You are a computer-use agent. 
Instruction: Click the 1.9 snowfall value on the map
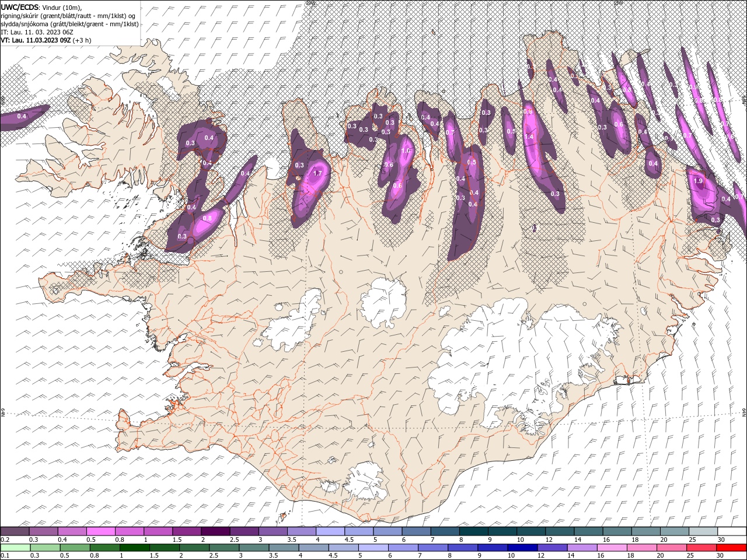point(699,181)
